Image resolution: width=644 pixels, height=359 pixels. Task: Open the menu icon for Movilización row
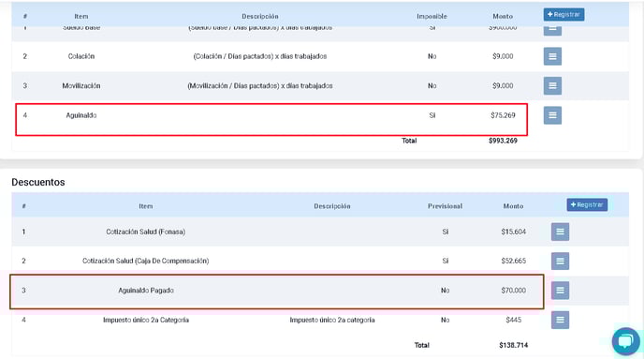click(x=552, y=86)
